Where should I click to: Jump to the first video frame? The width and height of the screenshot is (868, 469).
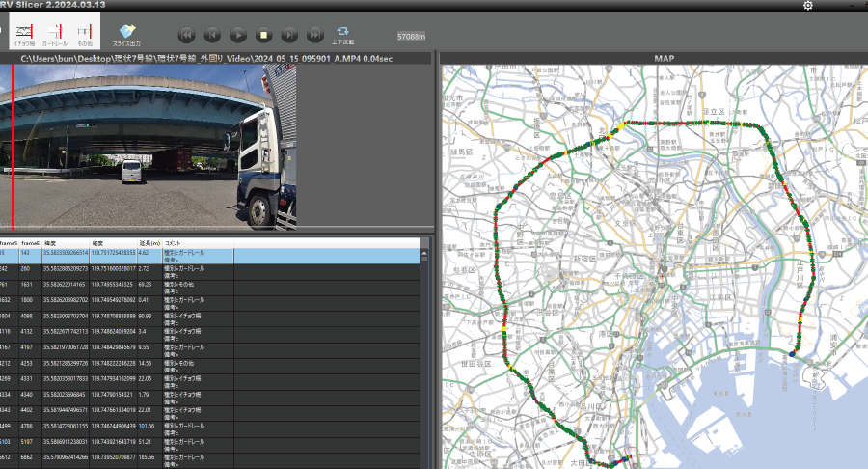(187, 35)
